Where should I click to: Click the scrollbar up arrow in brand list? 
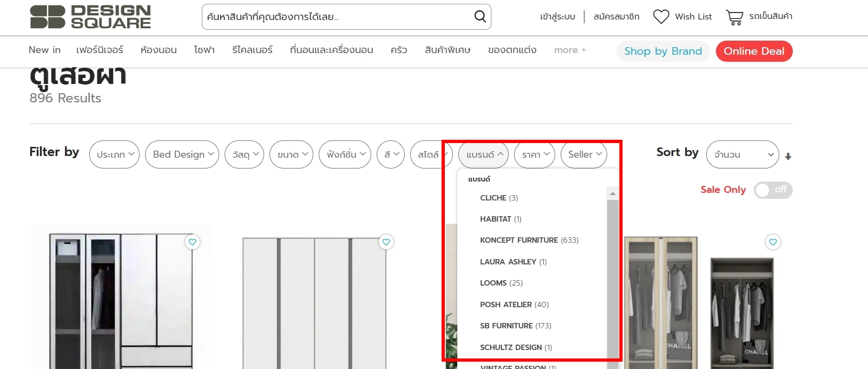click(613, 193)
